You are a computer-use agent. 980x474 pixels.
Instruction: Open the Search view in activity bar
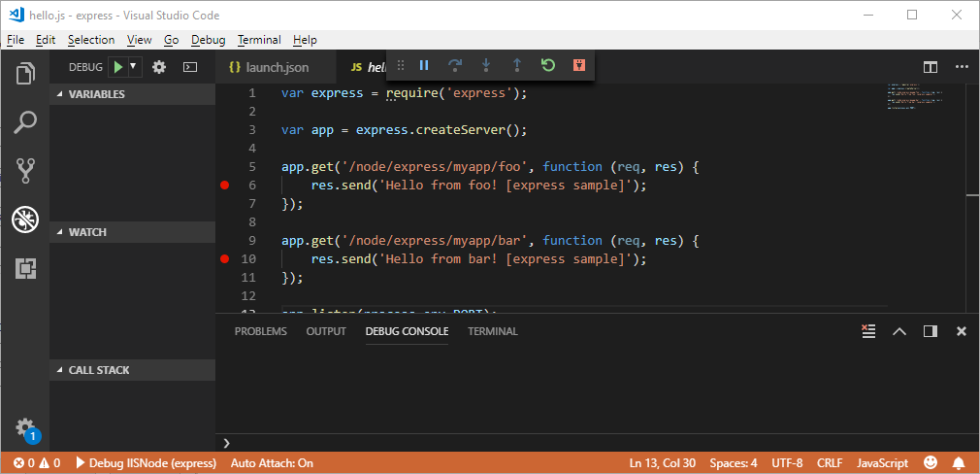(x=24, y=122)
